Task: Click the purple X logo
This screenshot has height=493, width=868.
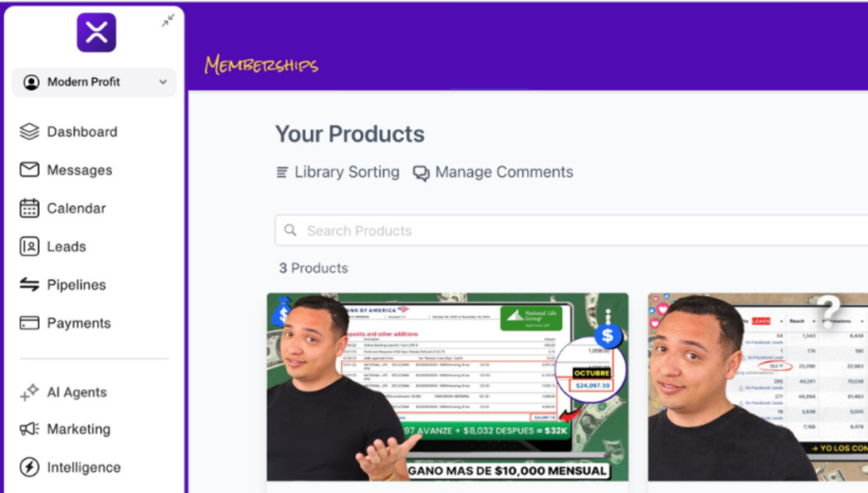Action: coord(97,33)
